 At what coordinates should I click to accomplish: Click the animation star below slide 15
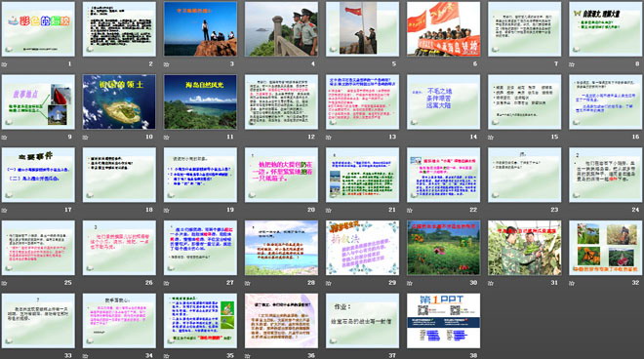tap(491, 137)
